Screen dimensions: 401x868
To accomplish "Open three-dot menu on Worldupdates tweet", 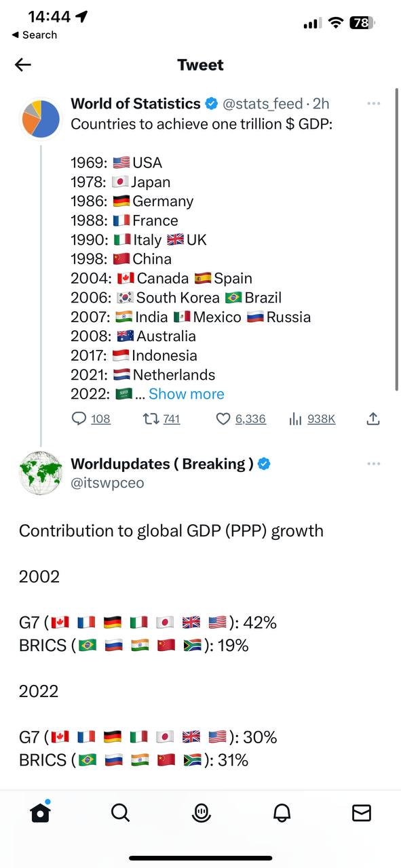I will [x=373, y=464].
